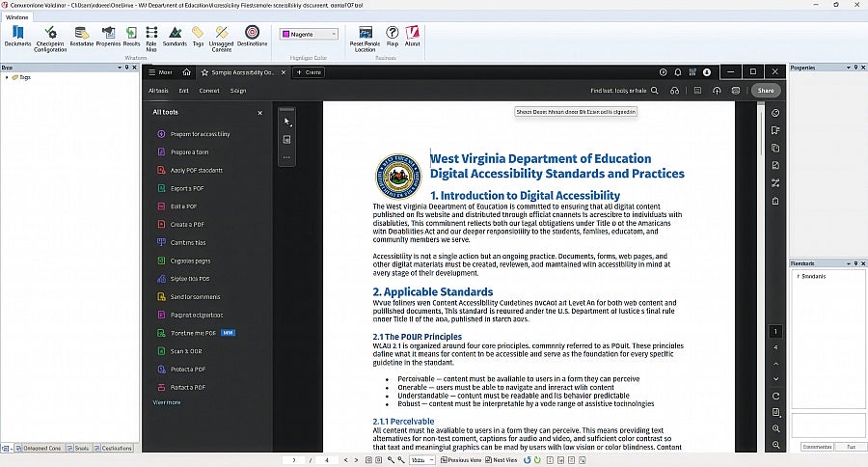Click the Share button
The height and width of the screenshot is (467, 868).
(766, 91)
